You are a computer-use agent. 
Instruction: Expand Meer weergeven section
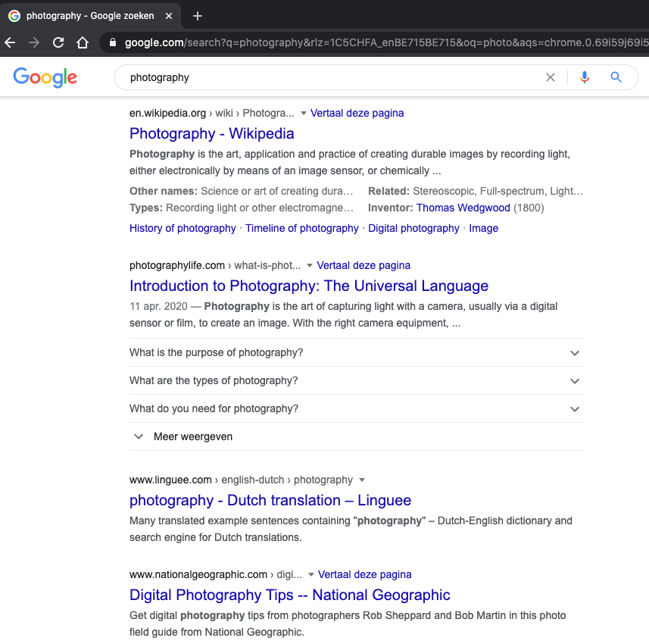tap(357, 437)
